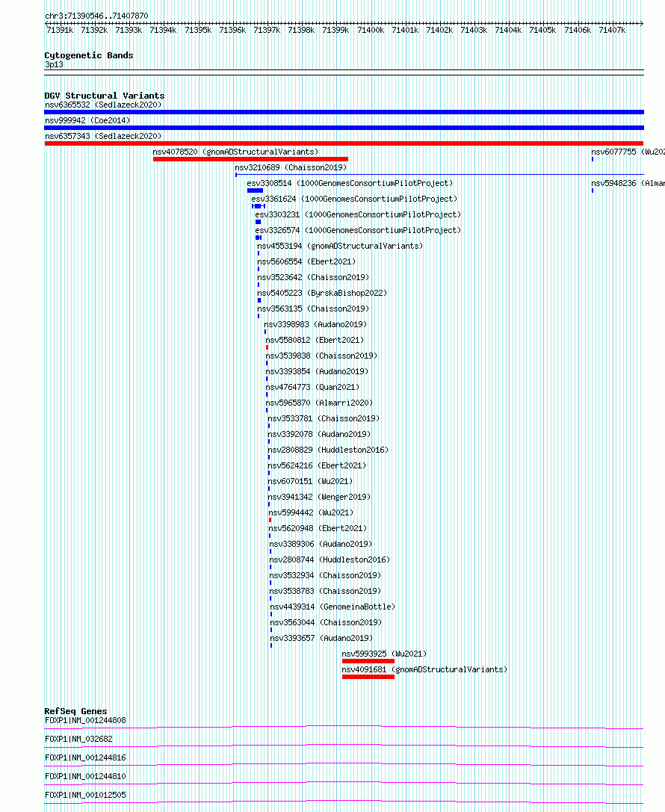The width and height of the screenshot is (665, 812).
Task: Select FOXP1|NM_001012505 transcript label
Action: pos(85,795)
